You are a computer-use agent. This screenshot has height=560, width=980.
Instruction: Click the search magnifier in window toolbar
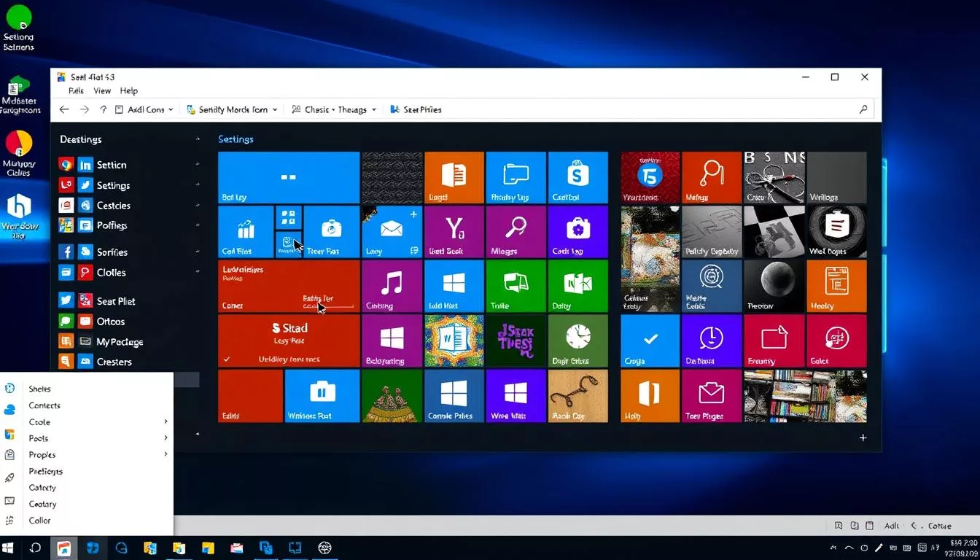coord(863,109)
